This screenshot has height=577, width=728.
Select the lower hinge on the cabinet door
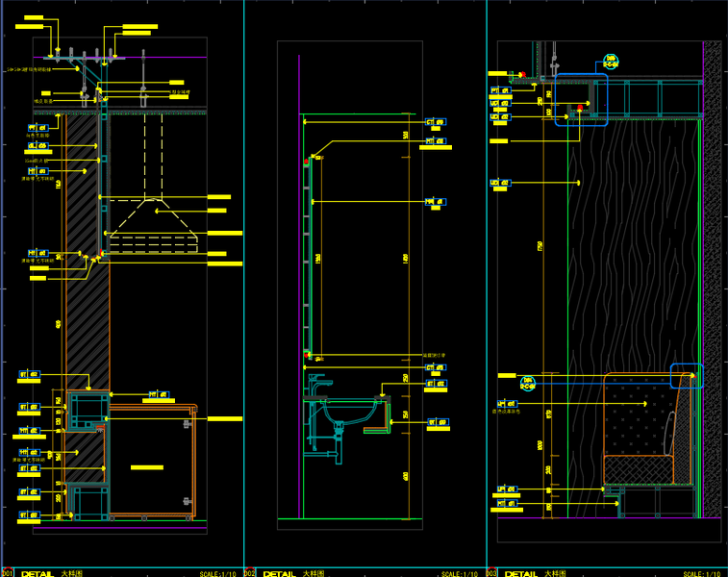[188, 501]
